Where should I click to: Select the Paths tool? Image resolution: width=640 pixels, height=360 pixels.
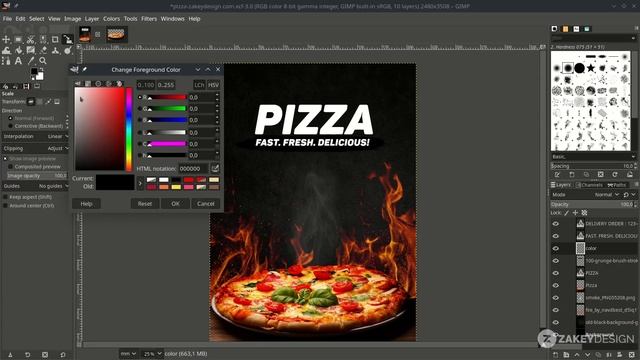6,61
